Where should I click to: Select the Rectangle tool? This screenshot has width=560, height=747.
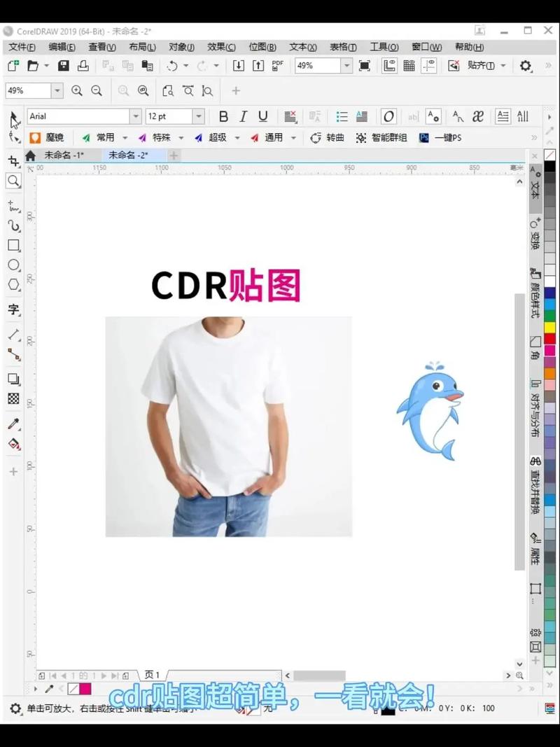point(14,246)
